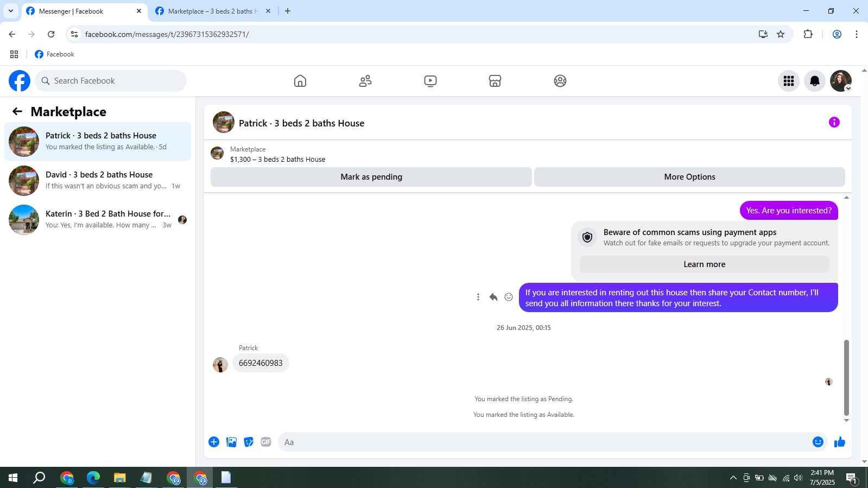Click Patrick's avatar beside his message
868x488 pixels.
pyautogui.click(x=220, y=364)
